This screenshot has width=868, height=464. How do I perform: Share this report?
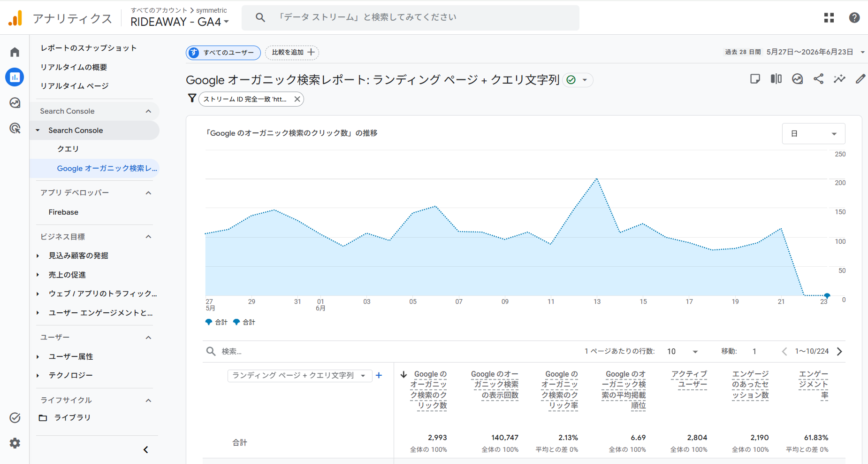818,79
